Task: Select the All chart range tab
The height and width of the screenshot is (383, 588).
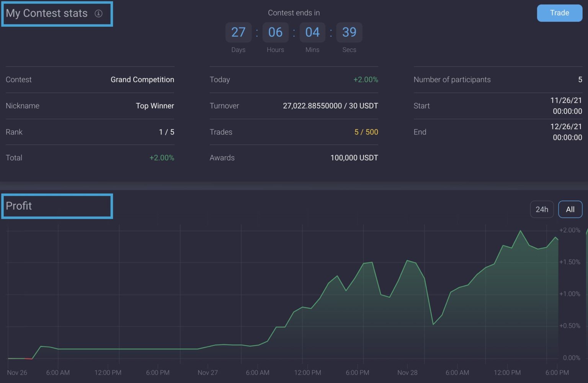Action: click(570, 210)
